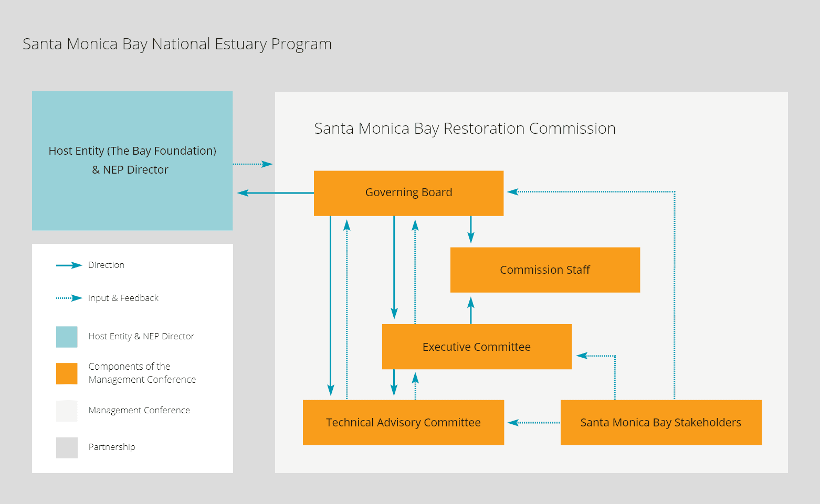This screenshot has height=504, width=820.
Task: Click the Technical Advisory Committee box
Action: tap(403, 422)
